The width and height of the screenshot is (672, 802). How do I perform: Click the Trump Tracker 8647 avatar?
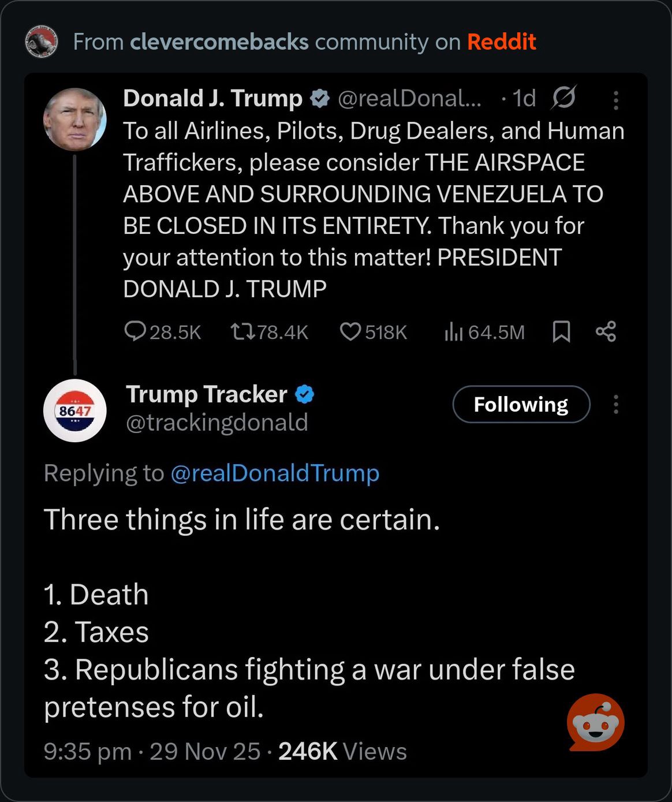point(75,411)
